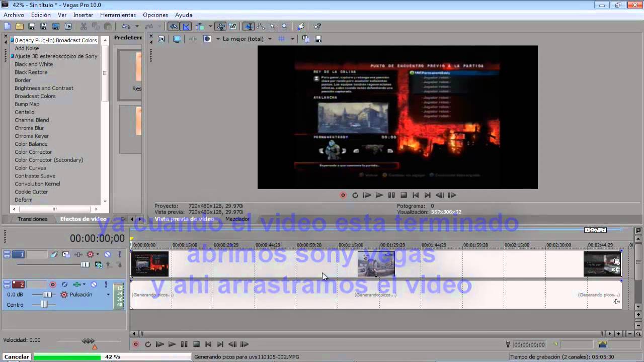
Task: Click the external monitor preview icon
Action: click(177, 39)
